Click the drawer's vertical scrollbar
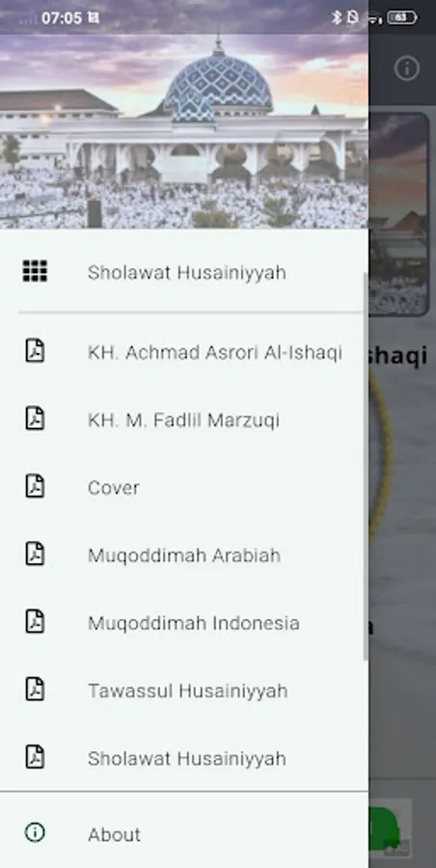This screenshot has height=868, width=436. (365, 466)
